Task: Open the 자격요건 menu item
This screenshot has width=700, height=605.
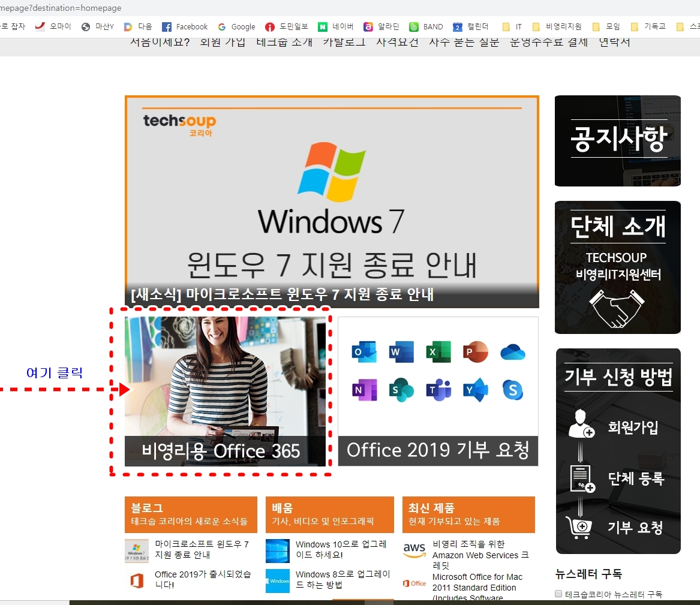Action: pyautogui.click(x=397, y=43)
